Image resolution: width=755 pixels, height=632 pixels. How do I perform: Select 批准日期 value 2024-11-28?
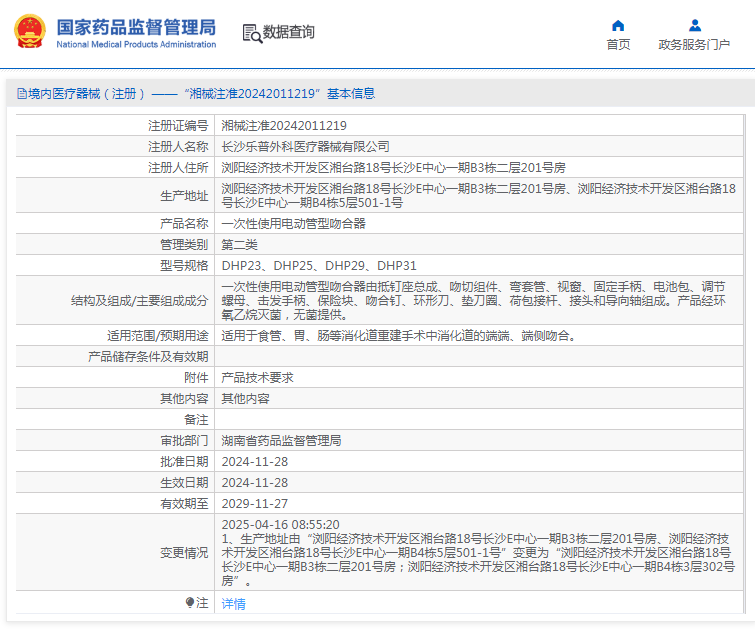pos(255,462)
